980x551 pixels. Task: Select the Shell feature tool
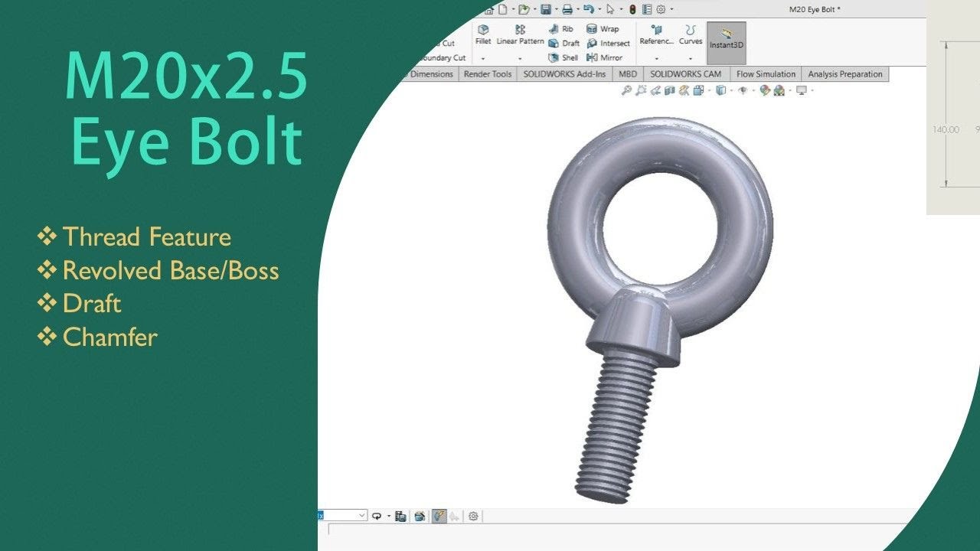[563, 57]
